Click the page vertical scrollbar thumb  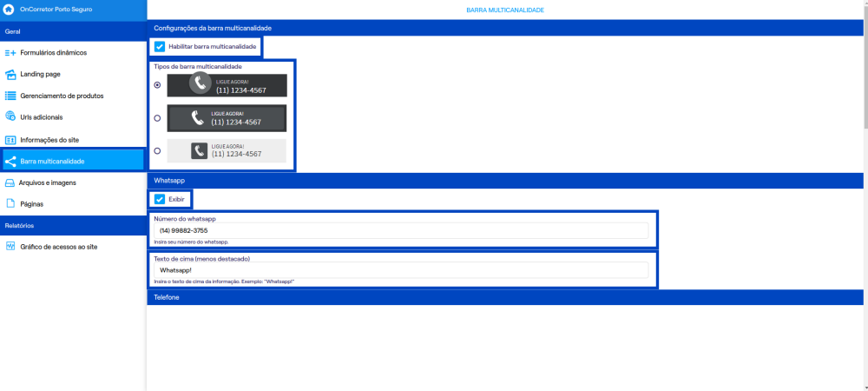(865, 64)
